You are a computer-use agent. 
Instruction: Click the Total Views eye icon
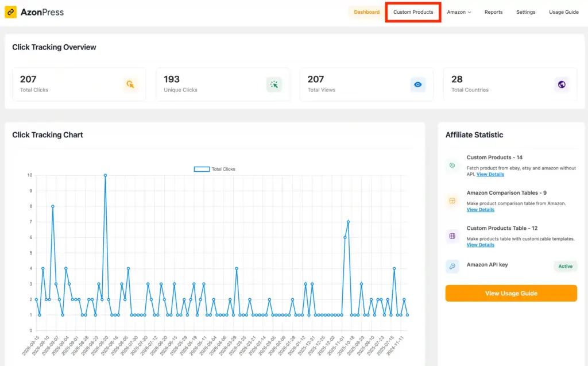[x=418, y=84]
